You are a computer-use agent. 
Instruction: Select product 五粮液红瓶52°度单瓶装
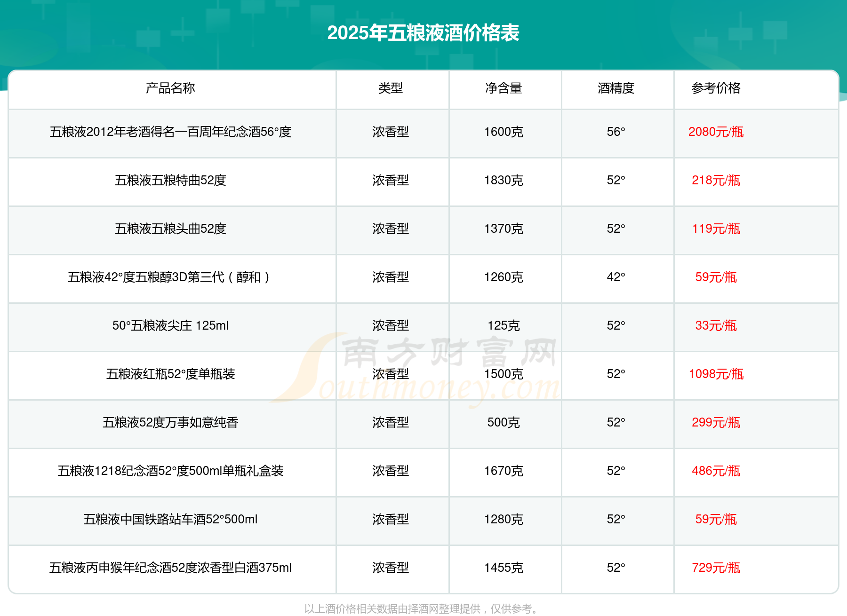(x=170, y=374)
